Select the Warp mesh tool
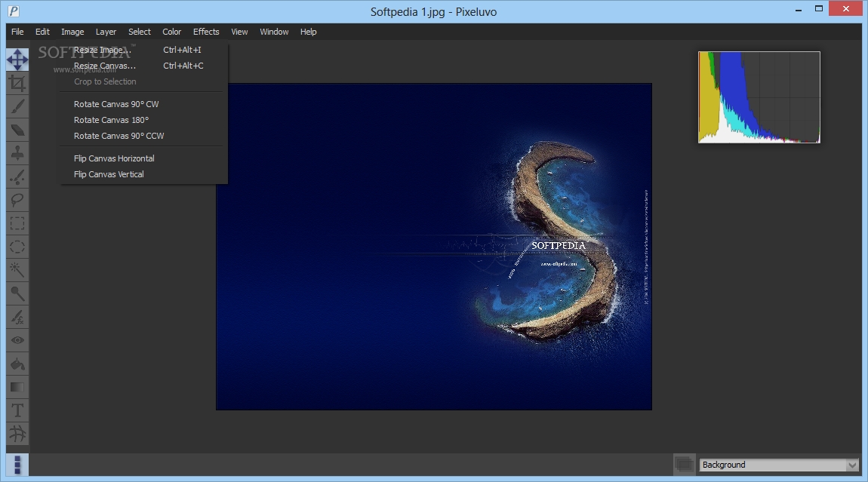Screen dimensions: 868x482 [x=17, y=433]
